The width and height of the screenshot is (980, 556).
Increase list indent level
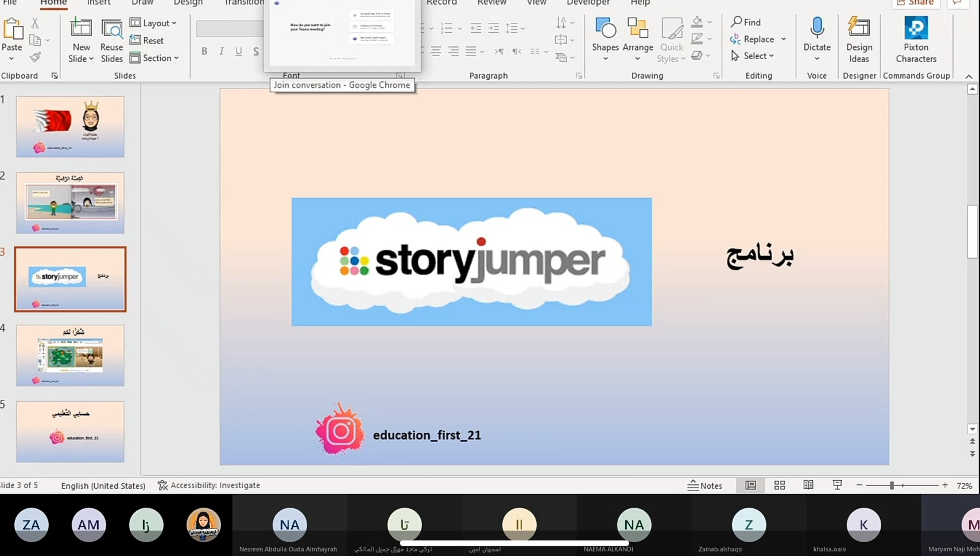(x=493, y=28)
